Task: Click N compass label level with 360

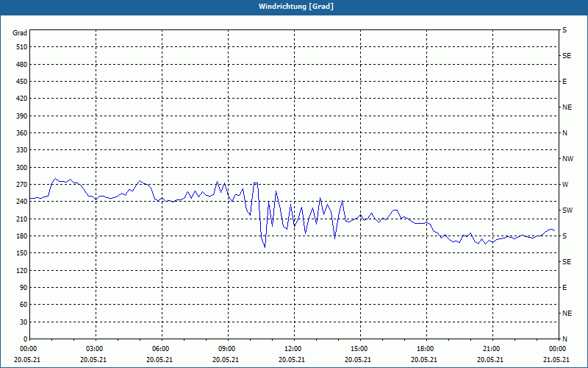Action: [x=564, y=133]
